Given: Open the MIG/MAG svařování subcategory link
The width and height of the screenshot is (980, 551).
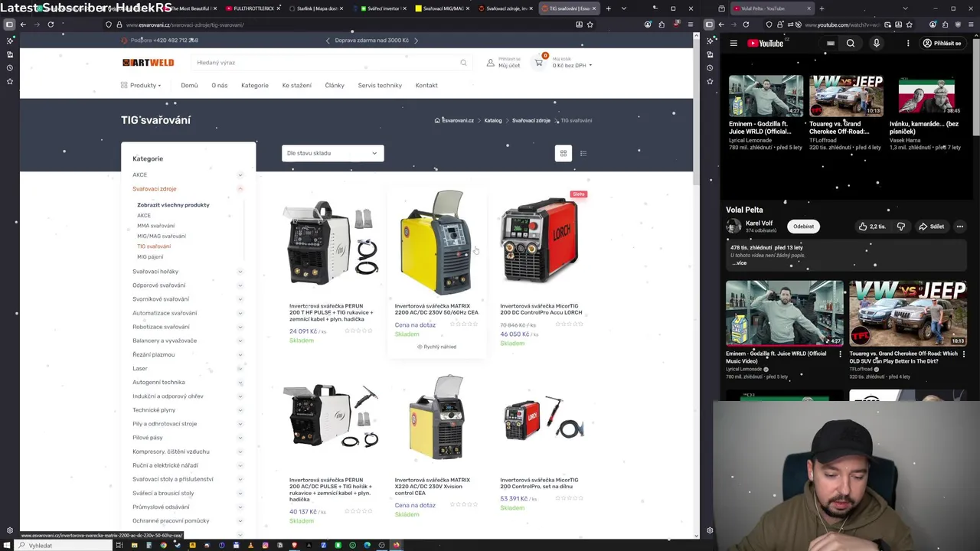Looking at the screenshot, I should coord(162,236).
